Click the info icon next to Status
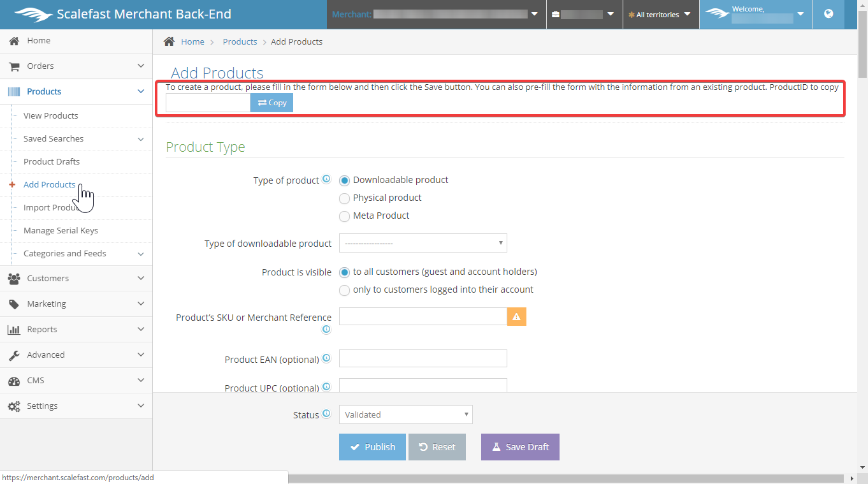This screenshot has width=868, height=484. coord(326,414)
